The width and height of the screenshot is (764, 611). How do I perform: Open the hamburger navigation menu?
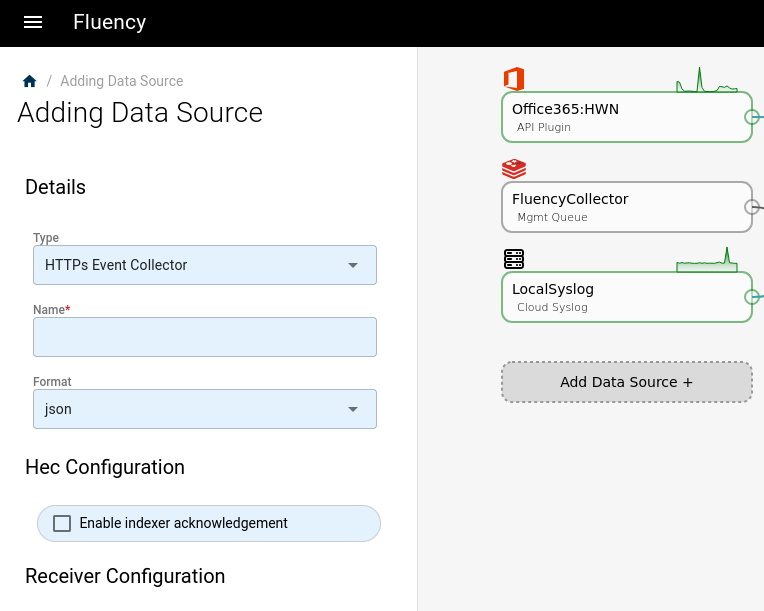click(33, 22)
